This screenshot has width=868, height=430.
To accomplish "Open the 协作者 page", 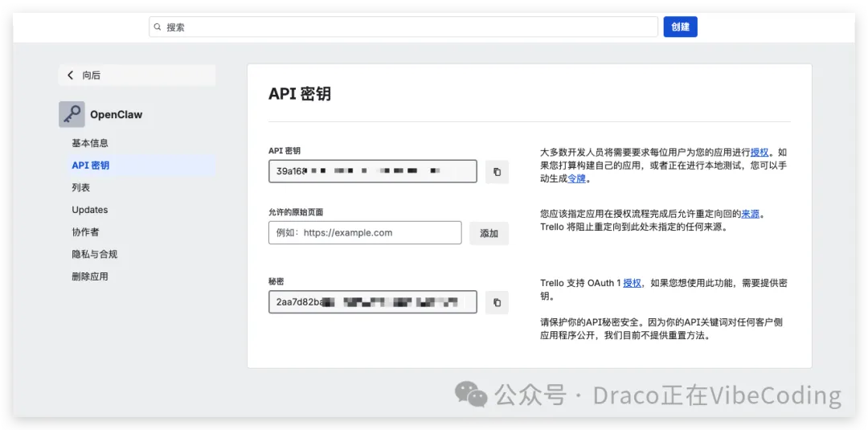I will [85, 231].
